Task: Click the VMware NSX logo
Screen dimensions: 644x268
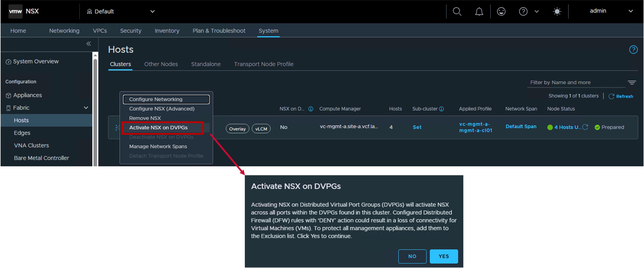Action: coord(15,11)
